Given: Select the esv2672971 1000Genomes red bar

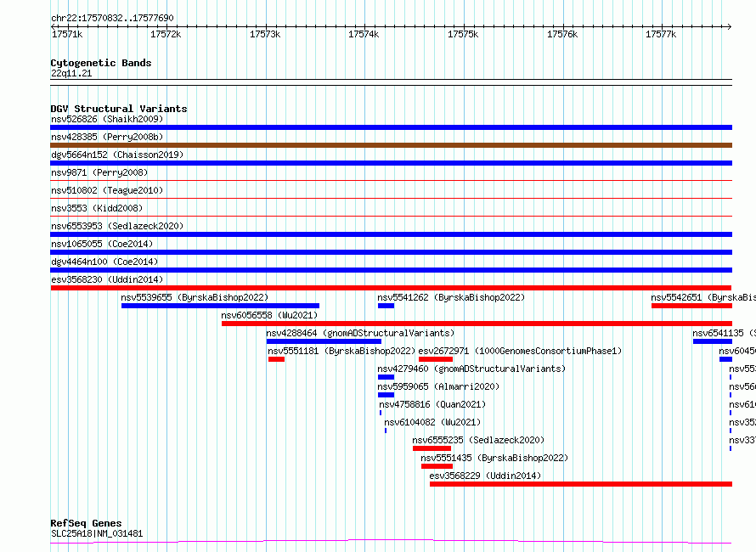Looking at the screenshot, I should 436,359.
